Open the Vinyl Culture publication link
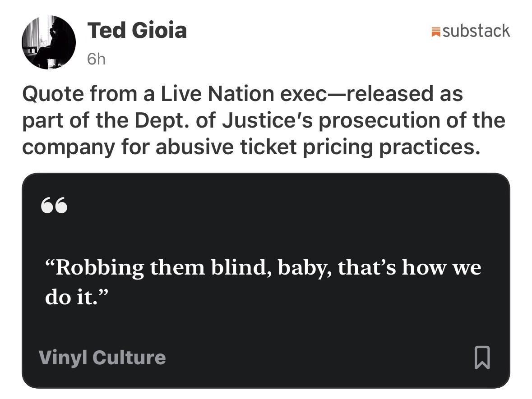The width and height of the screenshot is (532, 399). (102, 358)
